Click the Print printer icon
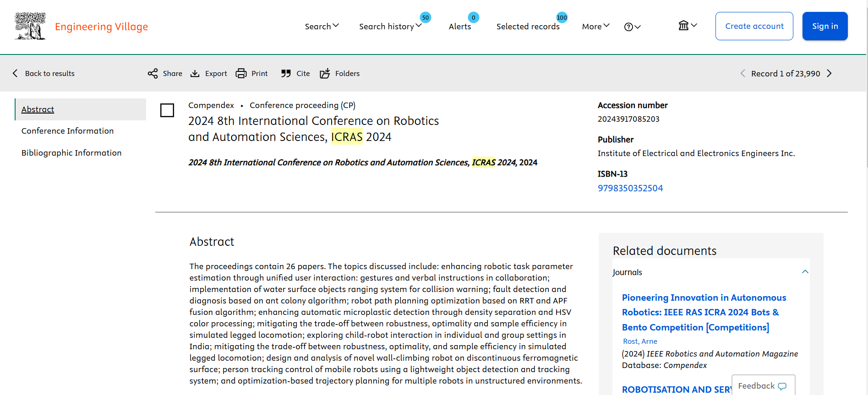The height and width of the screenshot is (395, 868). 241,74
